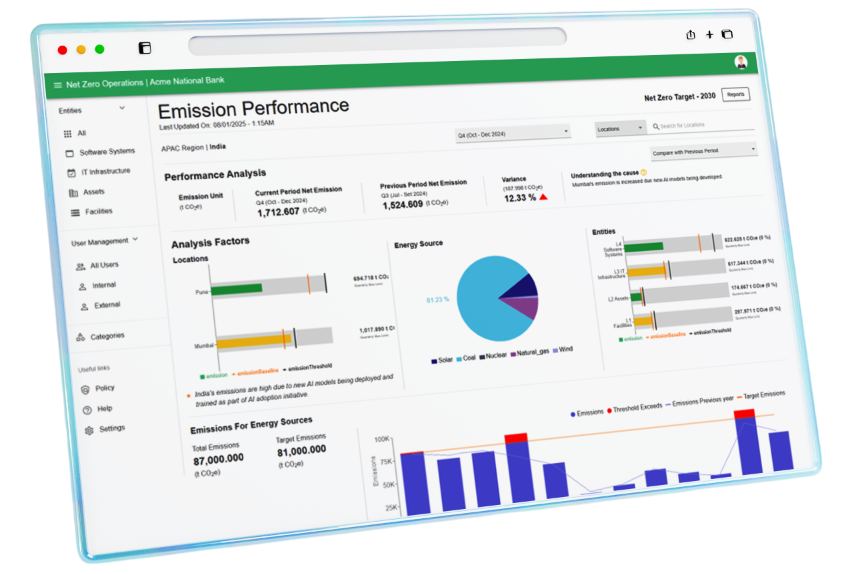Viewport: 868px width, 574px height.
Task: Click the browser share icon
Action: [690, 34]
